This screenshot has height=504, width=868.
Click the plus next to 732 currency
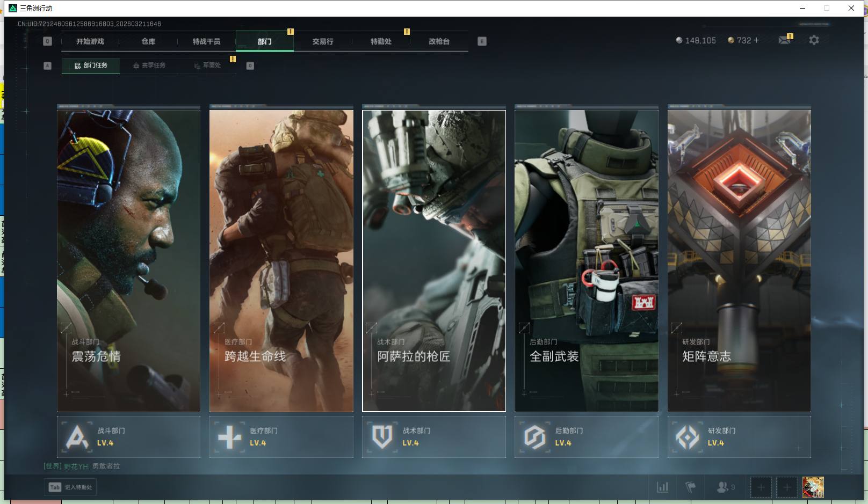[757, 40]
